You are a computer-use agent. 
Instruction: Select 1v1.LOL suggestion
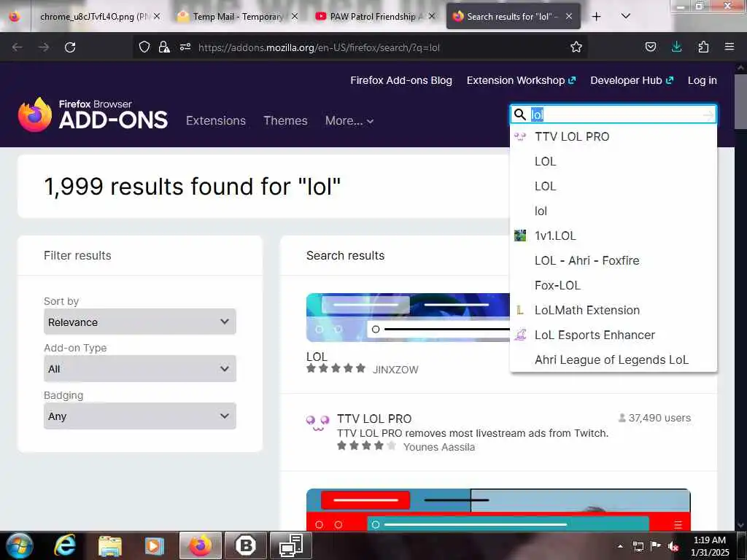613,236
